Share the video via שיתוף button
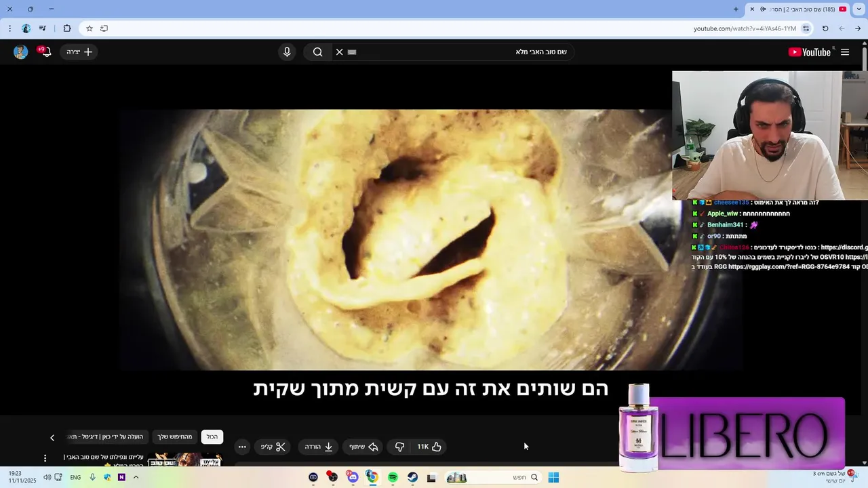Image resolution: width=868 pixels, height=488 pixels. pyautogui.click(x=363, y=447)
